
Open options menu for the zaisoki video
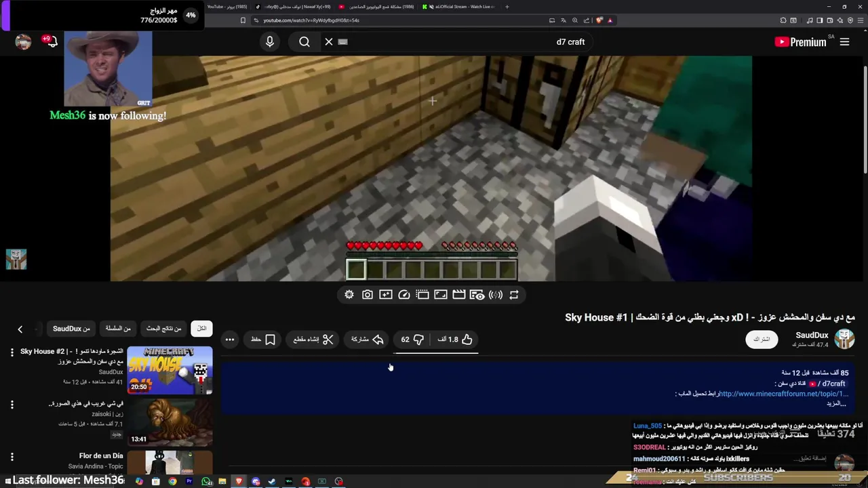pyautogui.click(x=12, y=405)
